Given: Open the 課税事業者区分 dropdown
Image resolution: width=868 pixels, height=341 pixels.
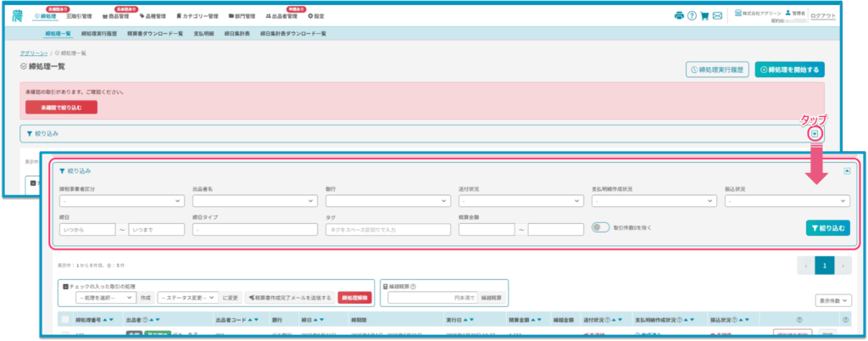Looking at the screenshot, I should (121, 201).
